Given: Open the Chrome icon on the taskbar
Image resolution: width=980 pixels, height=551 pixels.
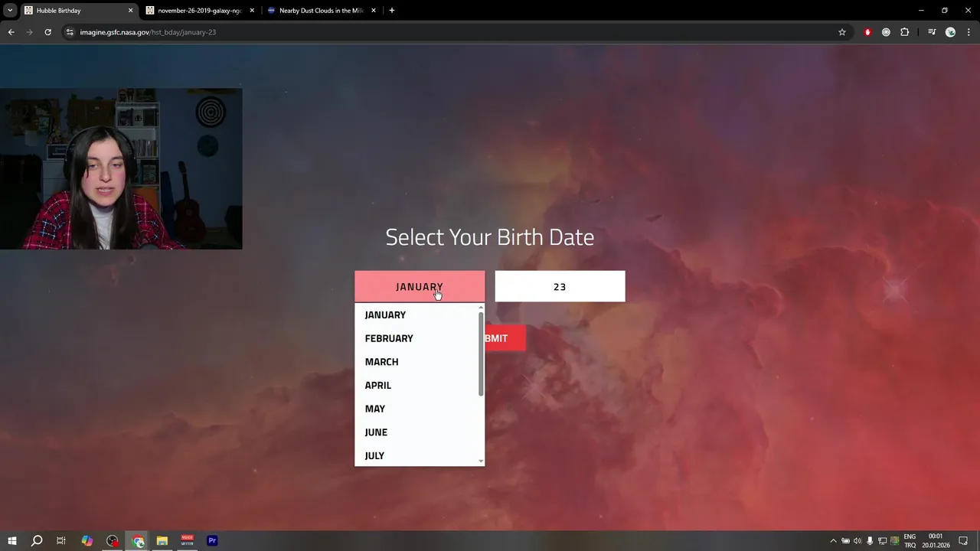Looking at the screenshot, I should [x=138, y=541].
